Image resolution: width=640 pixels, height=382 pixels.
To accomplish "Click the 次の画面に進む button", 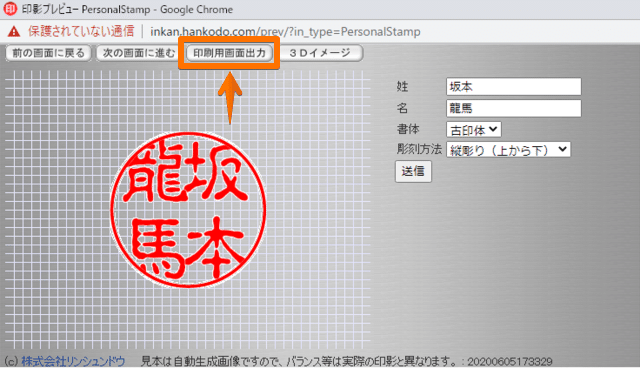I will click(x=138, y=53).
